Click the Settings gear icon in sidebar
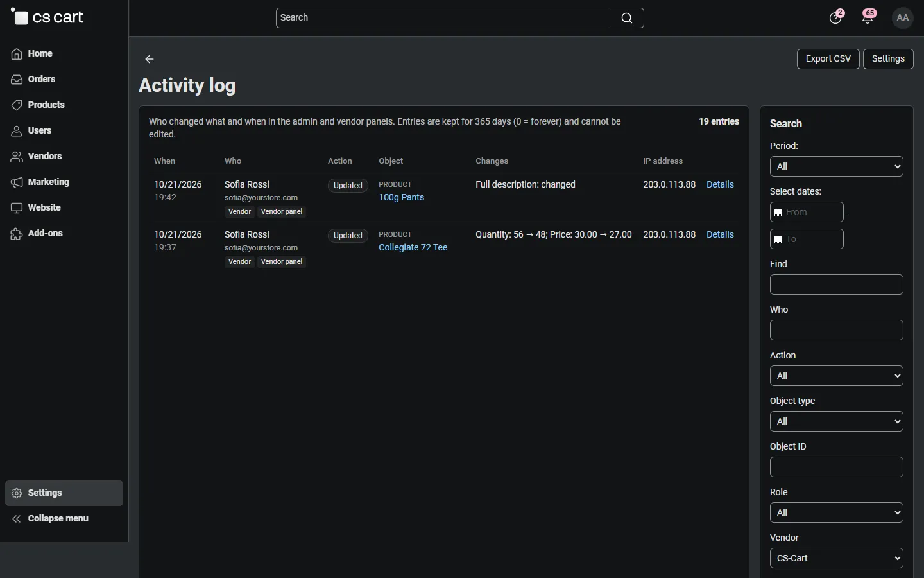The height and width of the screenshot is (578, 924). click(17, 493)
